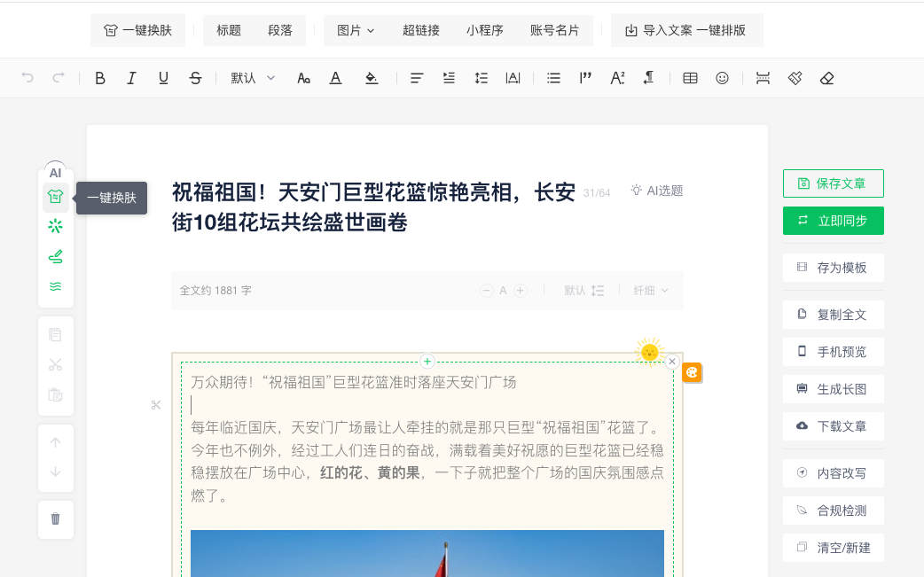The image size is (924, 577).
Task: Toggle underline text formatting
Action: (x=163, y=78)
